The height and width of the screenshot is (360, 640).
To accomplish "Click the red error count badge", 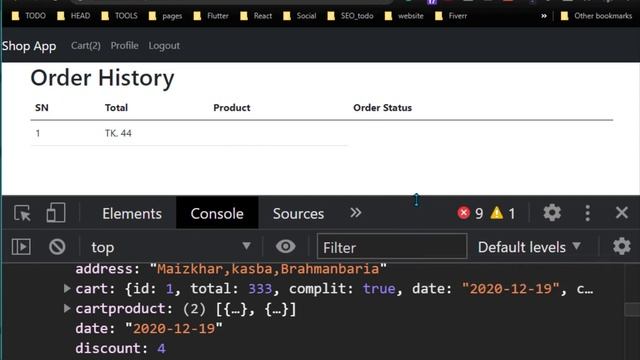I will pyautogui.click(x=470, y=213).
